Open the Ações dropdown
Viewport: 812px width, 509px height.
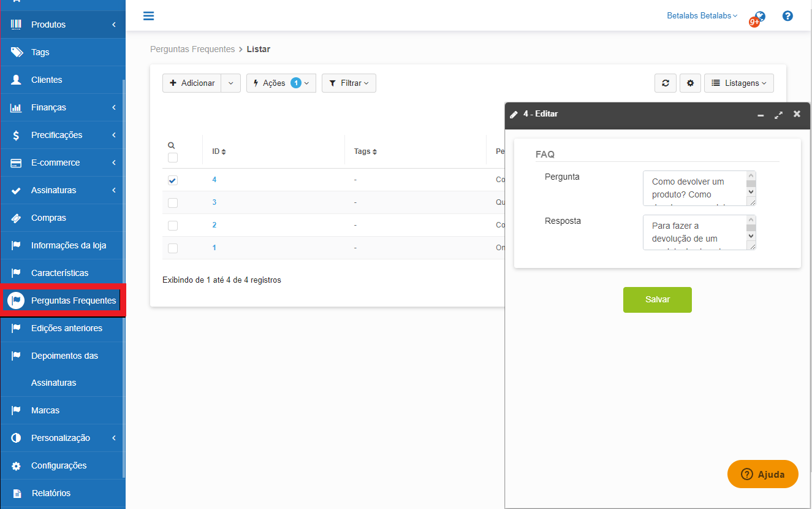[281, 83]
